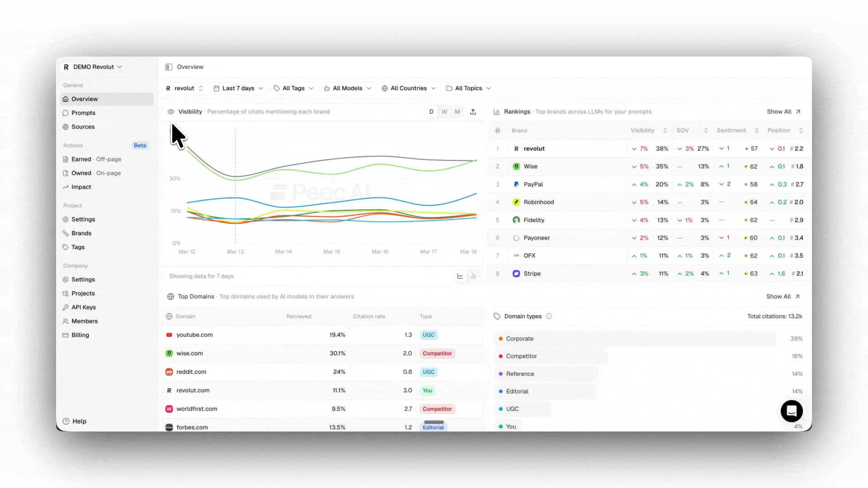This screenshot has height=488, width=868.
Task: Click the Domain column globe icon
Action: pyautogui.click(x=169, y=316)
